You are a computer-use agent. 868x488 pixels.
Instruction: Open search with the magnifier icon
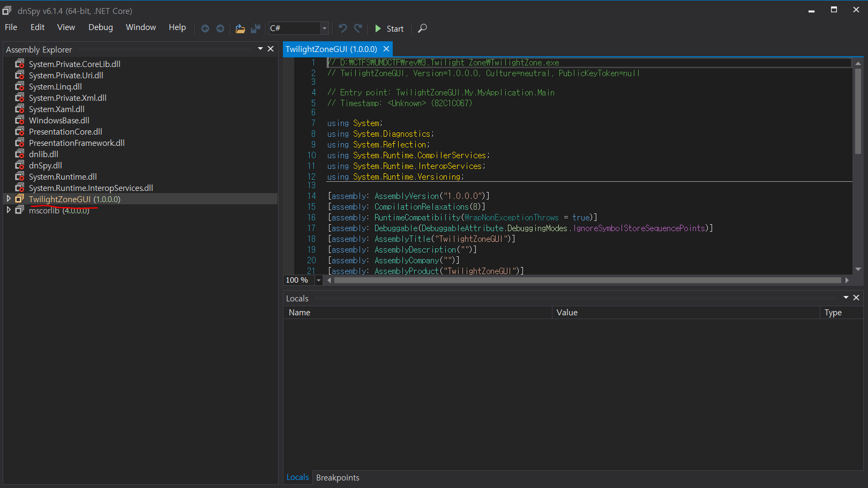tap(422, 28)
